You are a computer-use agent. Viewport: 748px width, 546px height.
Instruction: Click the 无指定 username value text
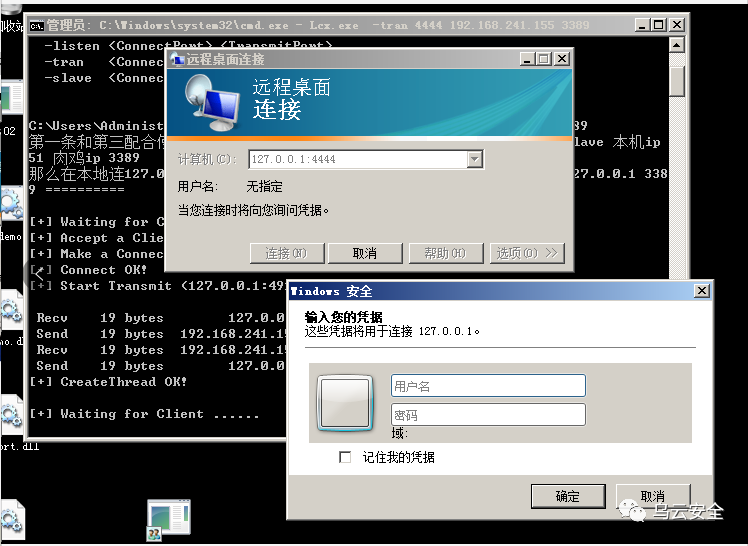pyautogui.click(x=264, y=186)
